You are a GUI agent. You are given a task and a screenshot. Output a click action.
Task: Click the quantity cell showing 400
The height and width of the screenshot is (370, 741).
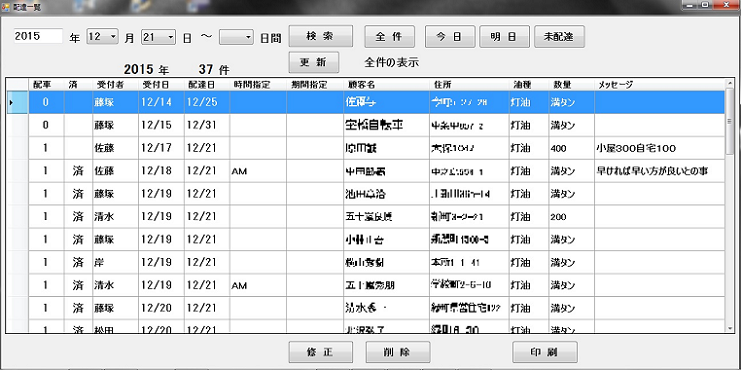[571, 148]
